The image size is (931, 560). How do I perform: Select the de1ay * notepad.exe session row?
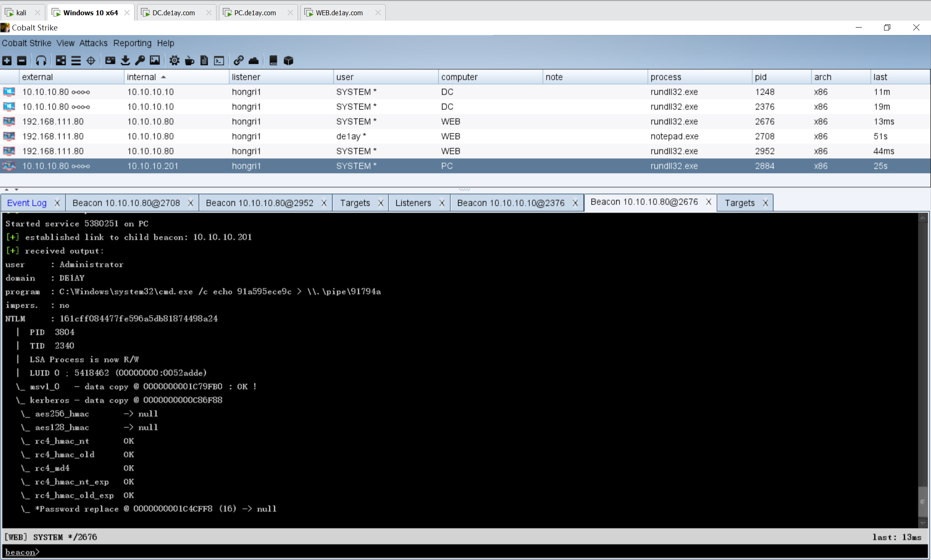click(x=465, y=136)
